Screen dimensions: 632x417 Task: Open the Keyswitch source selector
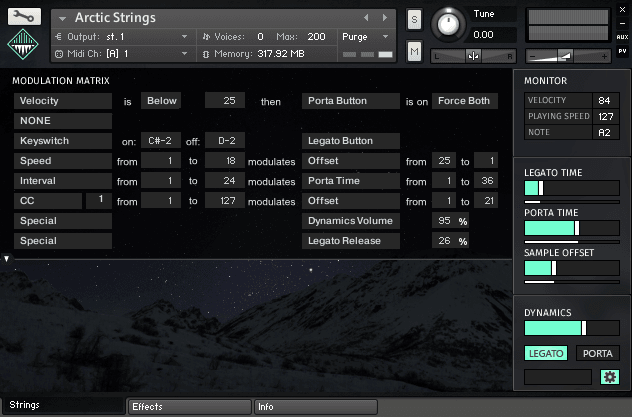pos(63,141)
